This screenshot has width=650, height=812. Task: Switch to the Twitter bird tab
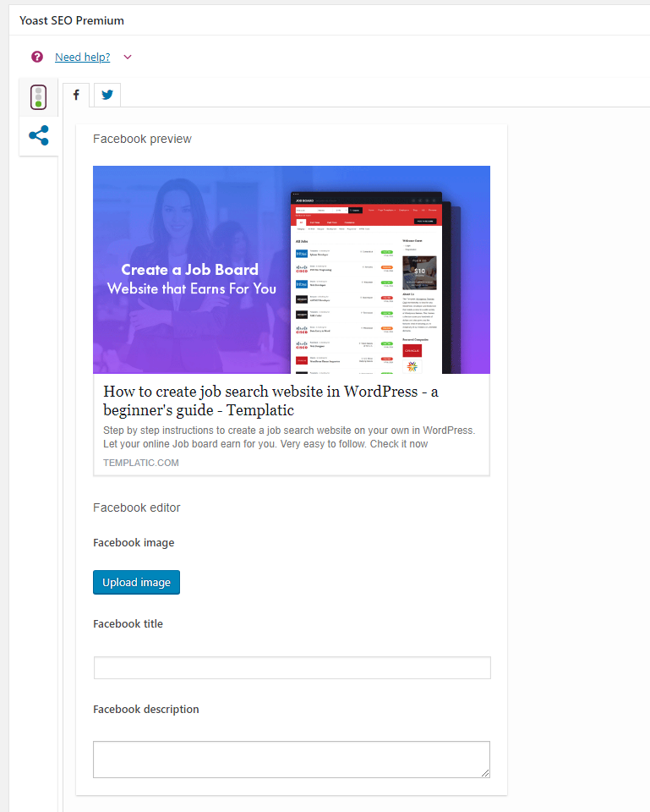107,95
